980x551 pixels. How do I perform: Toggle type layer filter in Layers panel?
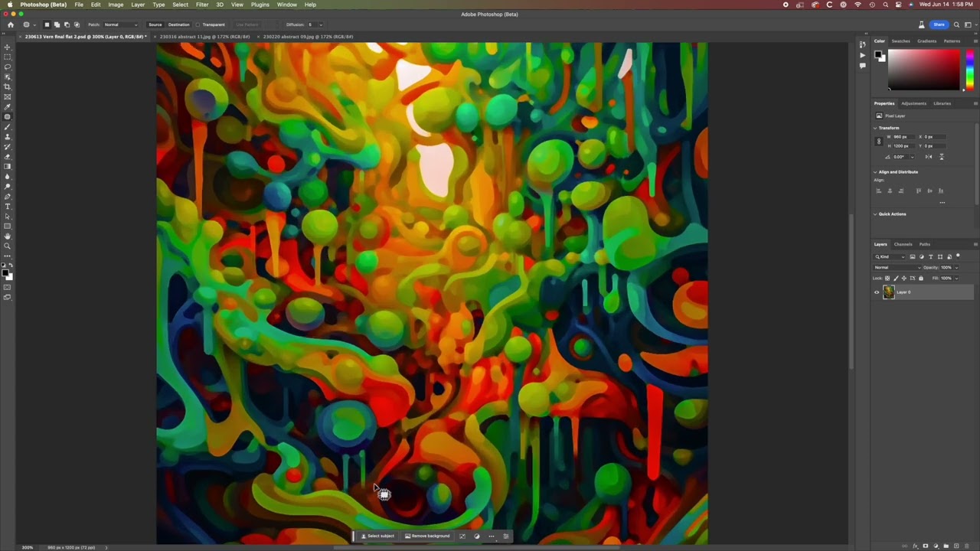pos(931,256)
